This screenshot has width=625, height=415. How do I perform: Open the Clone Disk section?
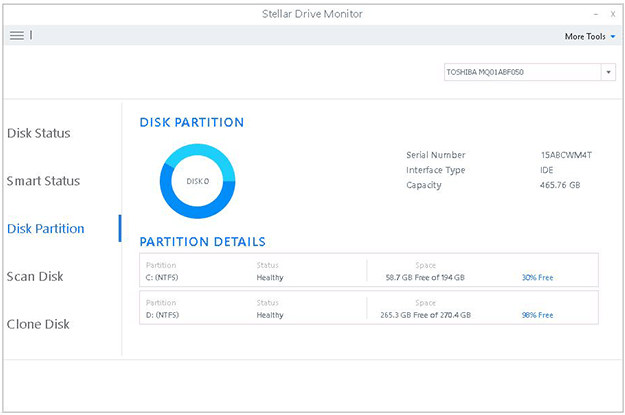point(38,325)
